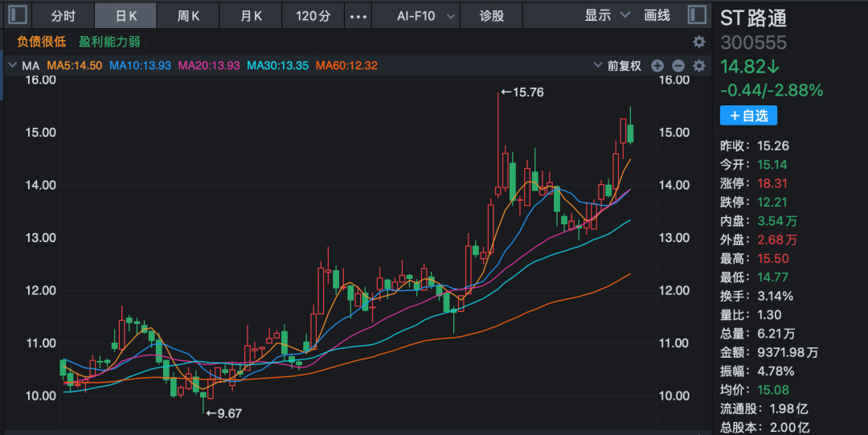Add stock with +自选 button
This screenshot has width=868, height=435.
point(748,116)
